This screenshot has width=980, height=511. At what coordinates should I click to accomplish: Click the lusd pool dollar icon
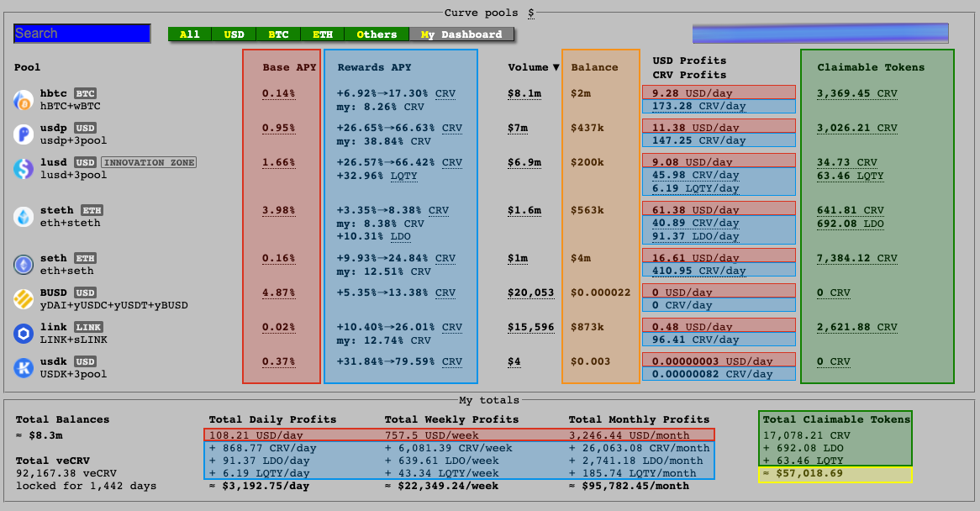coord(24,169)
